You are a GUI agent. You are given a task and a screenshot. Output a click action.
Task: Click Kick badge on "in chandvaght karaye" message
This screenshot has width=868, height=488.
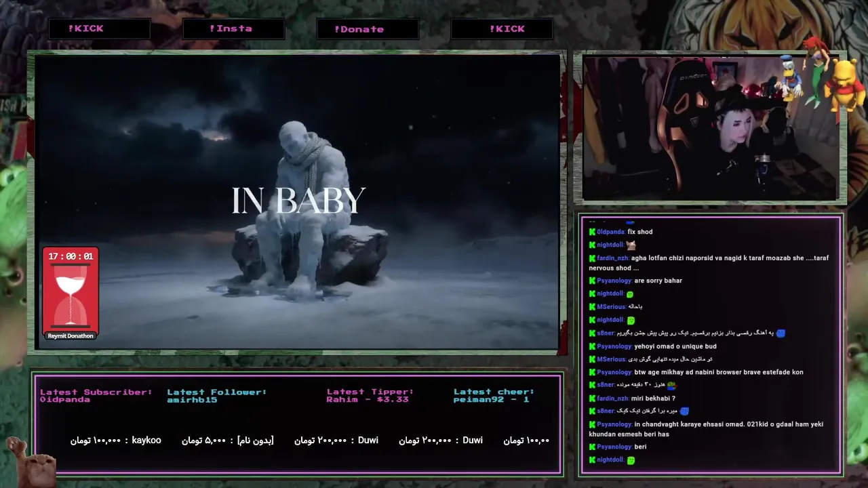tap(592, 424)
